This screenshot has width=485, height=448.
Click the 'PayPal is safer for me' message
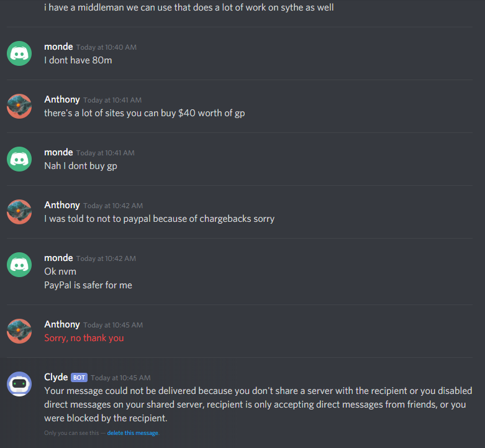coord(88,285)
